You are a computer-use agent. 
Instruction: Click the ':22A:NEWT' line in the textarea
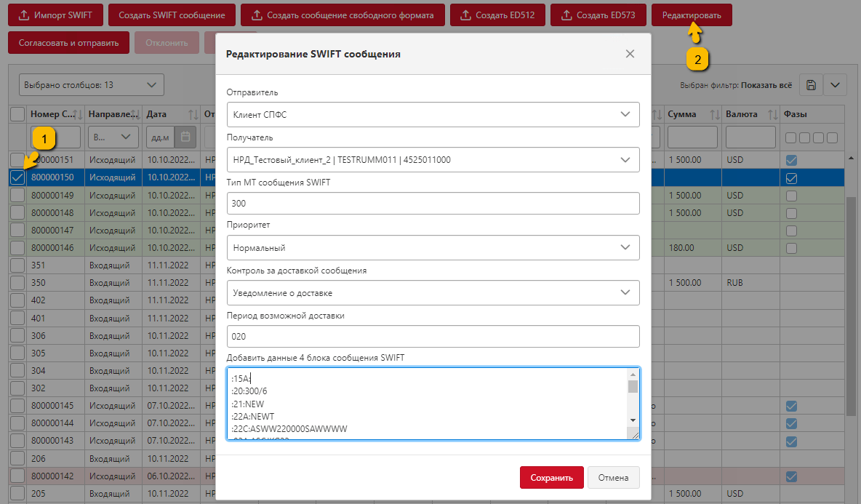pyautogui.click(x=252, y=416)
